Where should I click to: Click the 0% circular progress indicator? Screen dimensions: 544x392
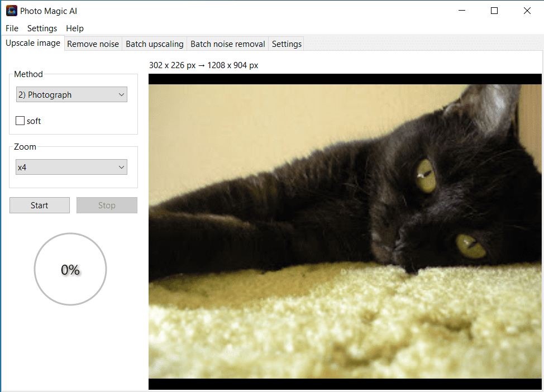70,269
